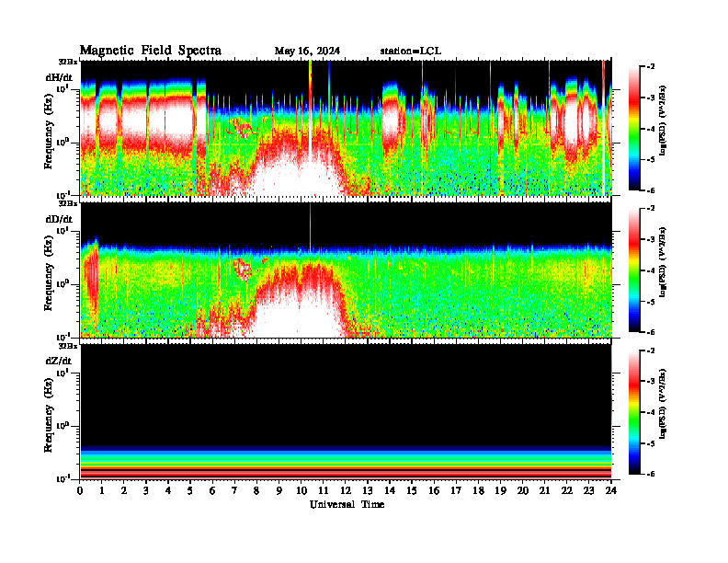
Task: Click the dH/dt panel color scale bar
Action: point(634,128)
